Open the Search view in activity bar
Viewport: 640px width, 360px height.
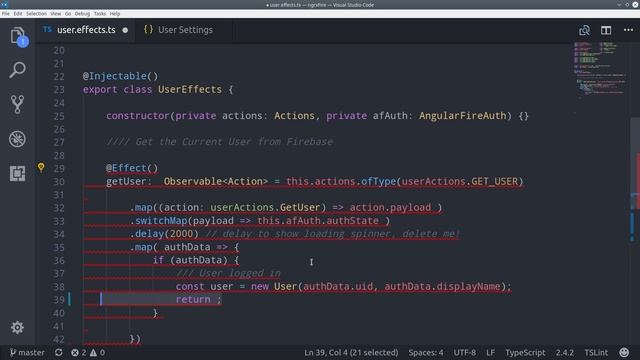coord(17,70)
